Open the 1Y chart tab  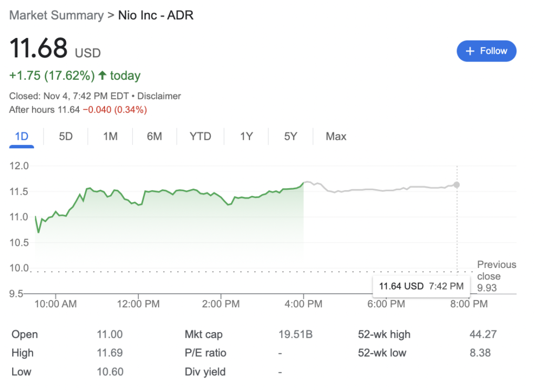[246, 137]
